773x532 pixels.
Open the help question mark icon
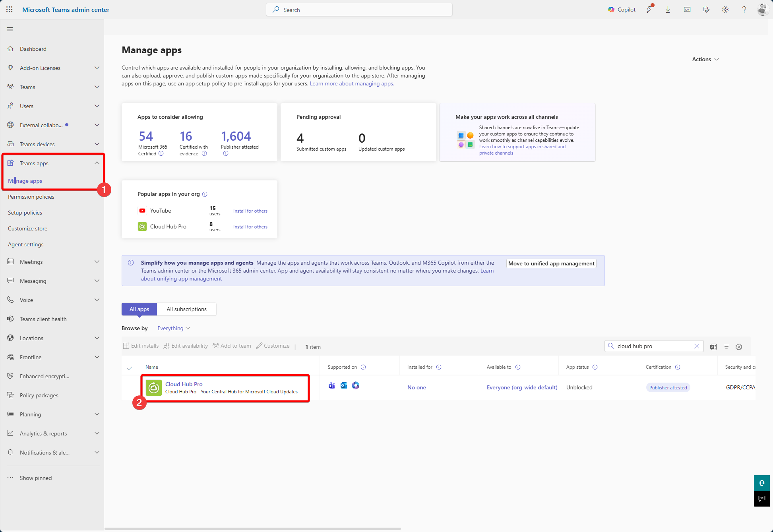[x=744, y=10]
